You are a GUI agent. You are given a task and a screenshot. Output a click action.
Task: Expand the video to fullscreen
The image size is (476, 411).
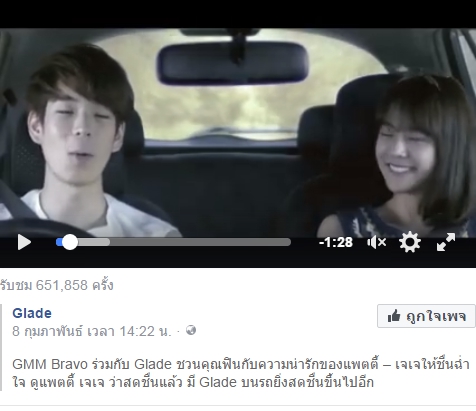point(446,242)
